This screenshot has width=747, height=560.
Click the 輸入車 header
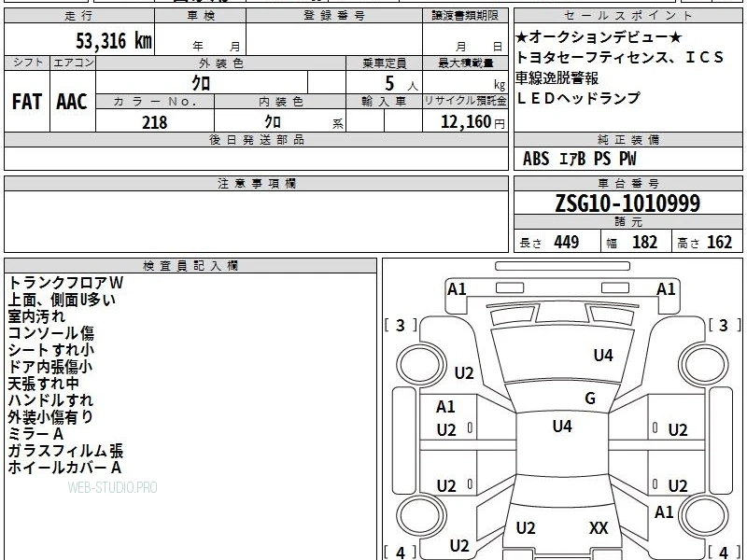[384, 102]
